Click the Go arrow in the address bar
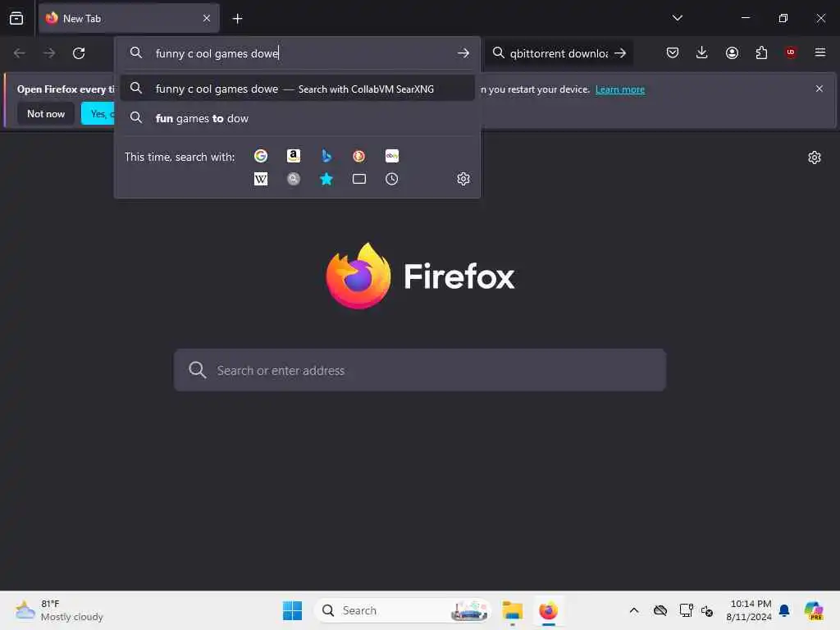This screenshot has height=630, width=840. (463, 53)
